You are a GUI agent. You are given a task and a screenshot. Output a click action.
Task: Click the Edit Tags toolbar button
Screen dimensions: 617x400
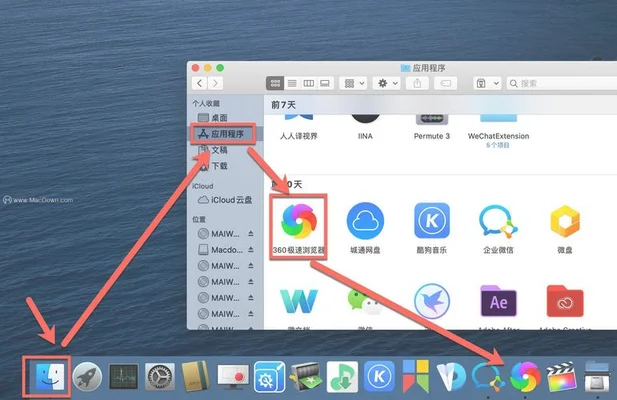tap(445, 83)
